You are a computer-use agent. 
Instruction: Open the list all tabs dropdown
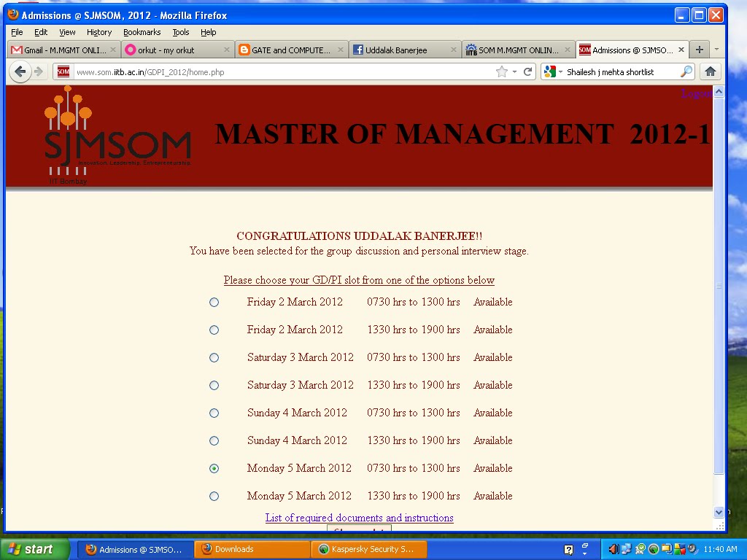coord(716,50)
